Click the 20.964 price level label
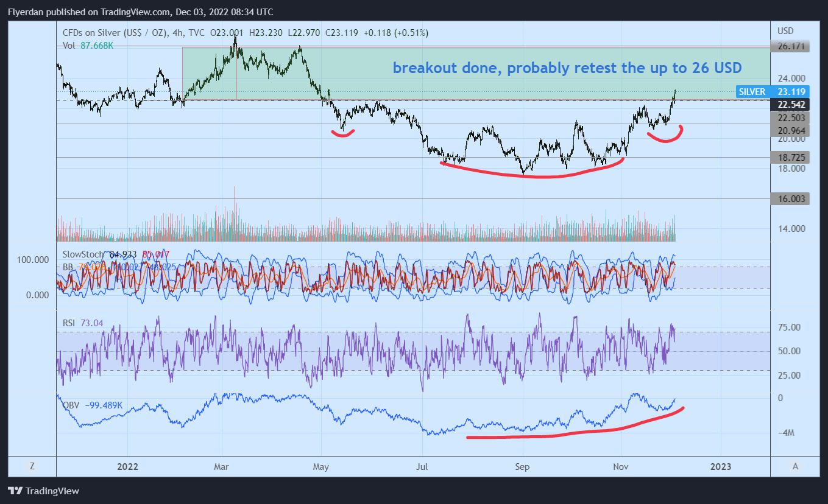Image resolution: width=828 pixels, height=504 pixels. tap(790, 130)
